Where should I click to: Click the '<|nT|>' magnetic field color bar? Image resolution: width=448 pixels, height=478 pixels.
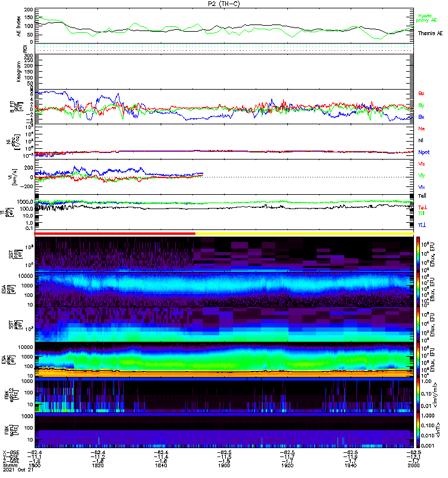pos(418,430)
